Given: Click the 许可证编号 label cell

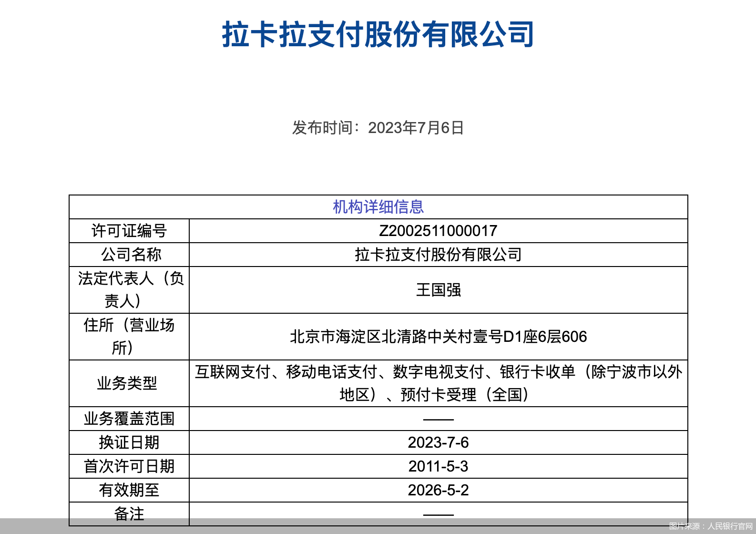Looking at the screenshot, I should pyautogui.click(x=129, y=231).
